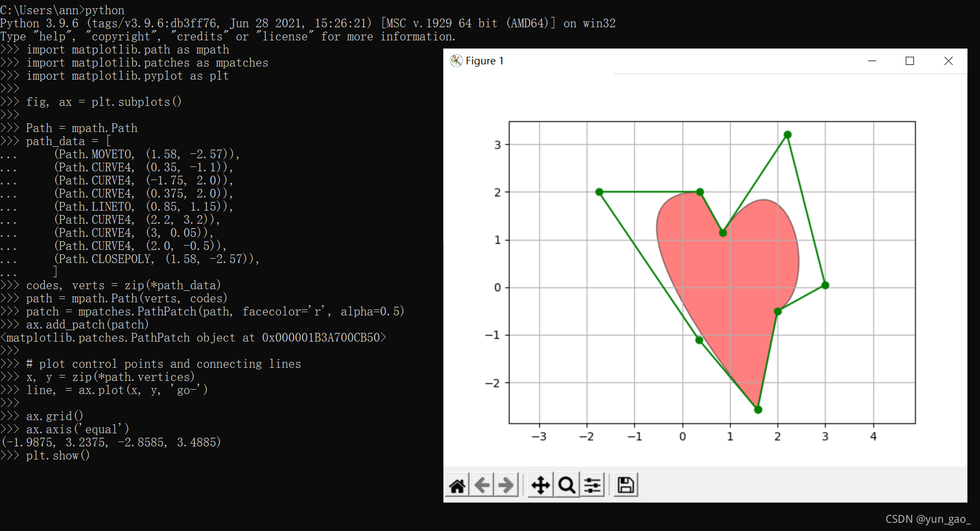Maximize the Figure 1 window
980x531 pixels.
(x=910, y=61)
